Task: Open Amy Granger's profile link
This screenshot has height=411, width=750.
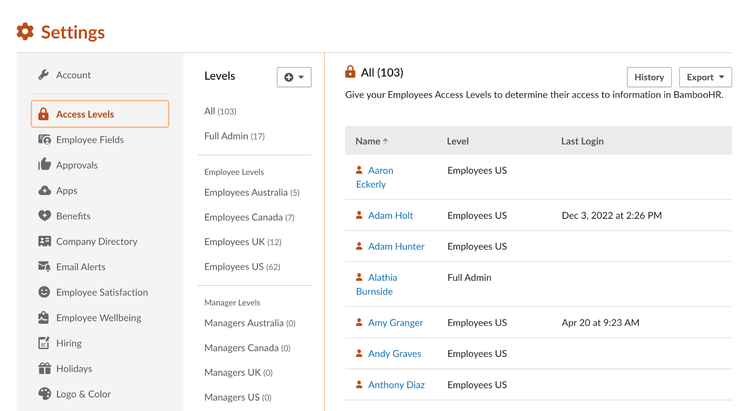Action: (x=395, y=322)
